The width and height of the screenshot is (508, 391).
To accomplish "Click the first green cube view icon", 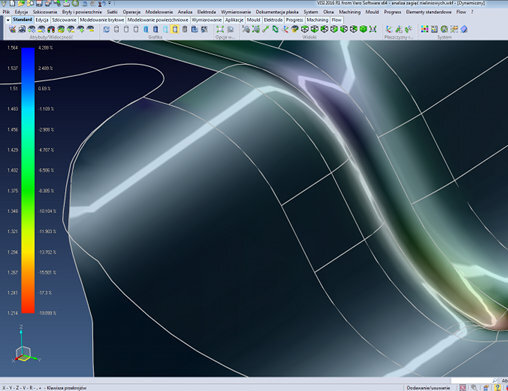I will (x=305, y=29).
